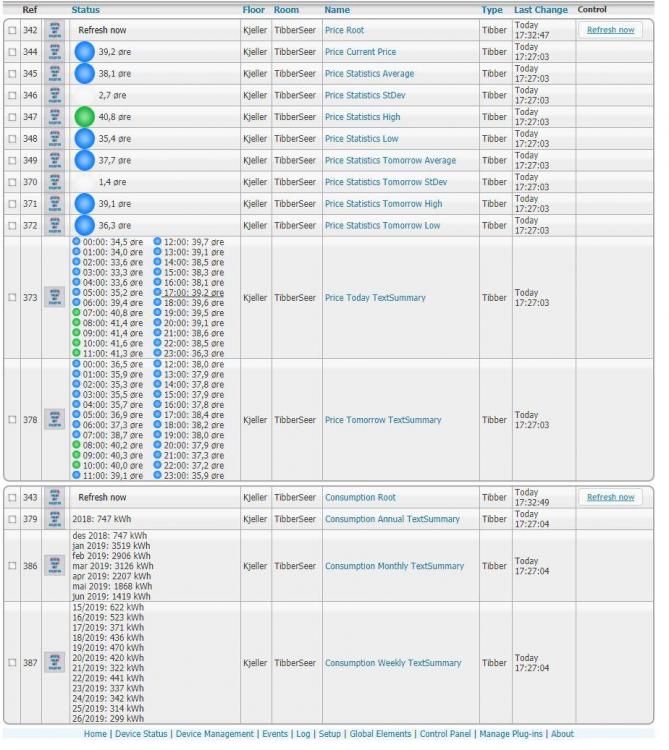This screenshot has width=669, height=750.
Task: Click the Tibber device icon for ref 371
Action: click(55, 204)
